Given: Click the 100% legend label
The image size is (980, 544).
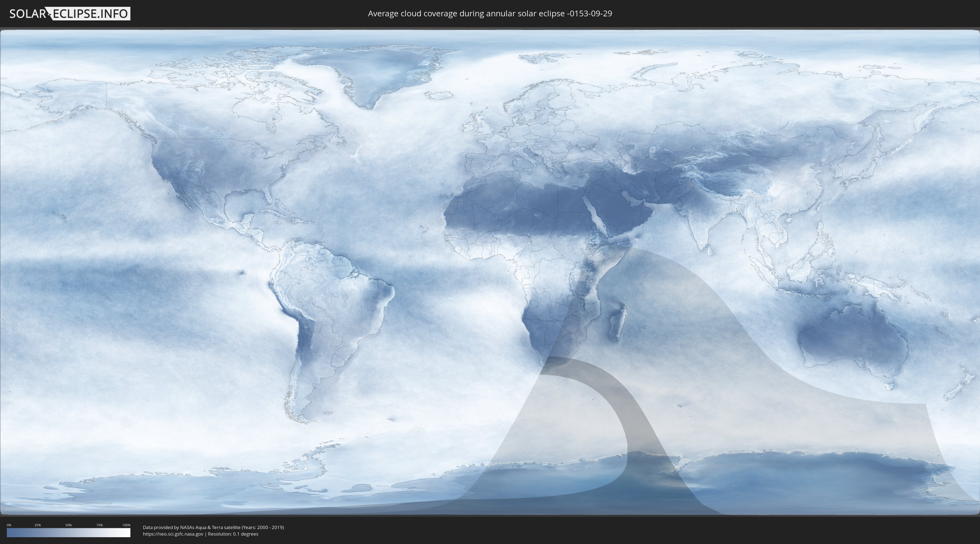Looking at the screenshot, I should tap(126, 525).
